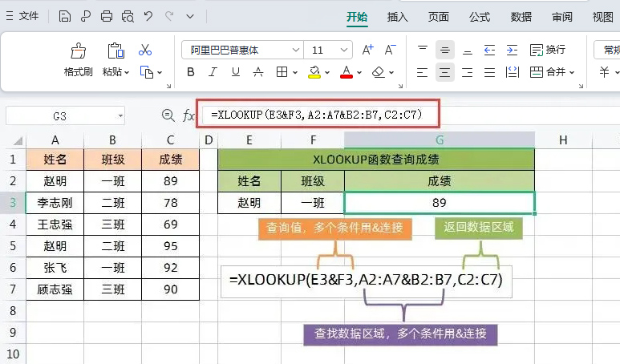Align text right
The image size is (620, 364).
coord(468,72)
